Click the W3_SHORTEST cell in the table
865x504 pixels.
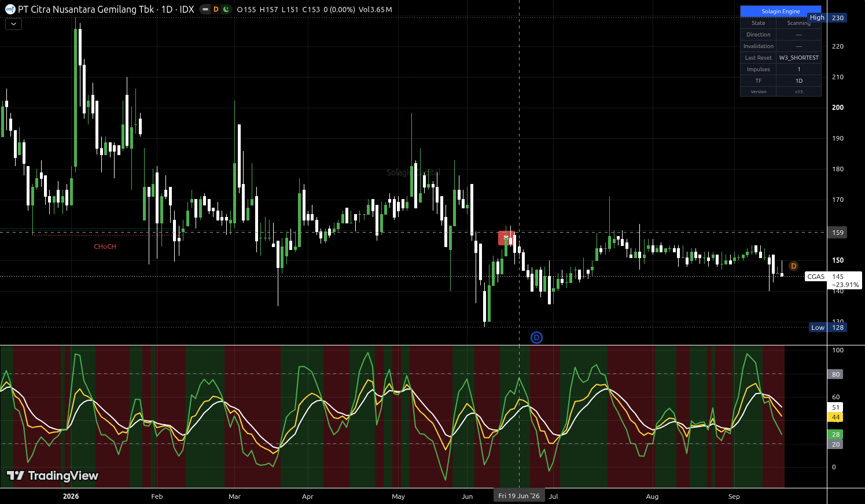click(x=798, y=57)
